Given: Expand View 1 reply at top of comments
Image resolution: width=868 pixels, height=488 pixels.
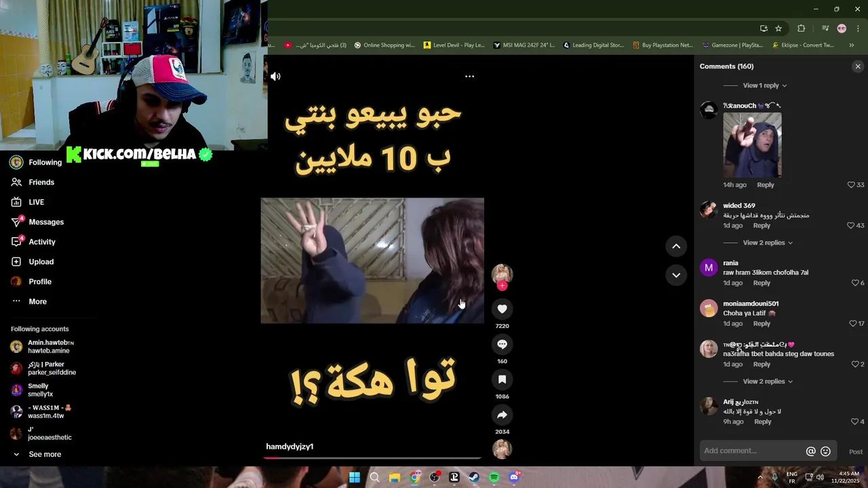Looking at the screenshot, I should [x=764, y=85].
